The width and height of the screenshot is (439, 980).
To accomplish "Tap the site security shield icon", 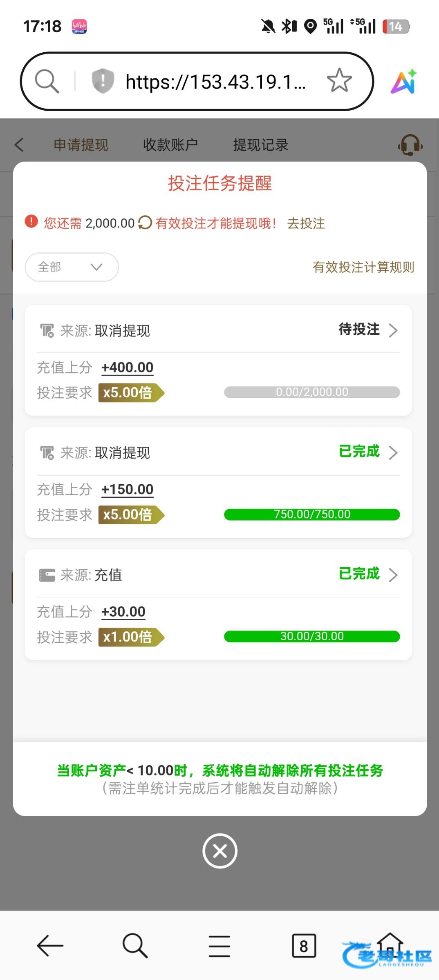I will tap(103, 81).
